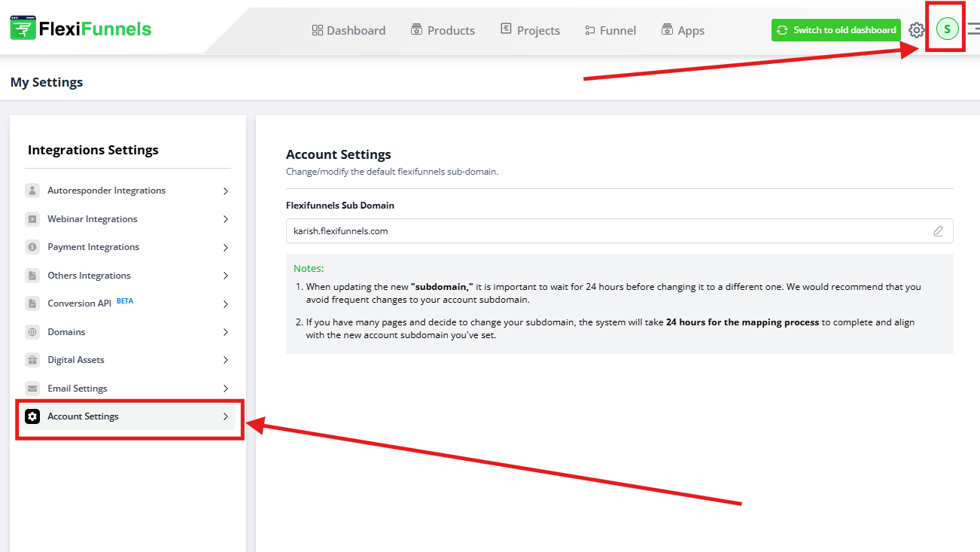Select Domains in sidebar
The width and height of the screenshot is (980, 552).
[126, 332]
